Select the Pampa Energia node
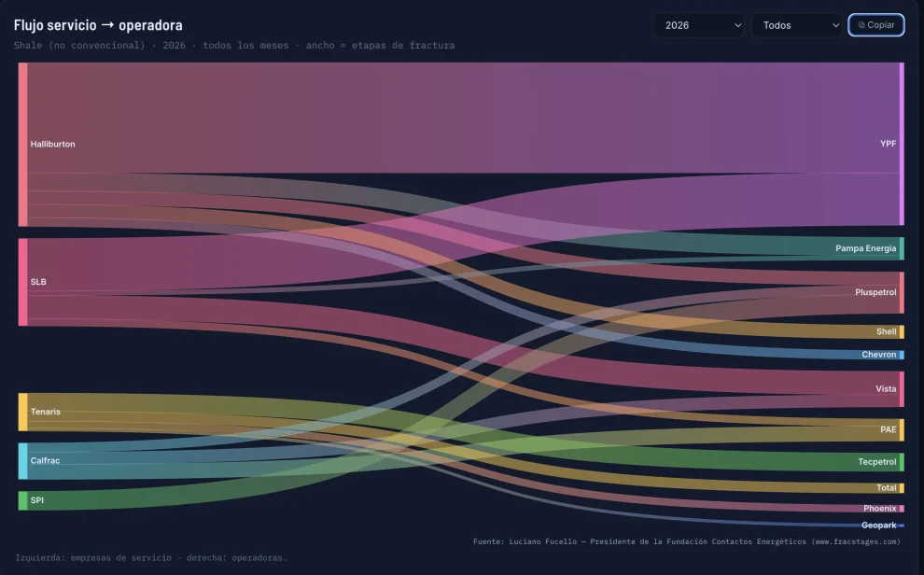This screenshot has height=575, width=924. point(902,248)
